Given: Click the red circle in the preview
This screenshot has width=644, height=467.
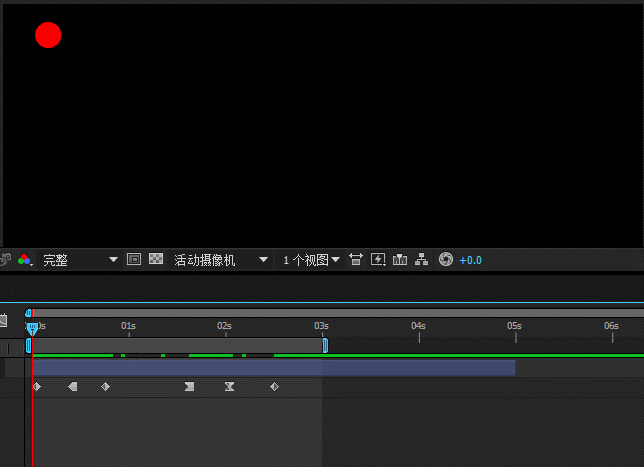Looking at the screenshot, I should 48,35.
